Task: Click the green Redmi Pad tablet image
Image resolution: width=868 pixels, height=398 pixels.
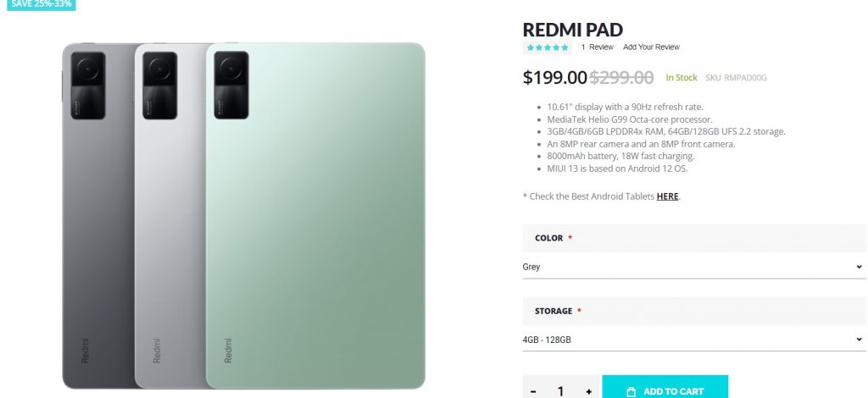Action: click(x=315, y=216)
